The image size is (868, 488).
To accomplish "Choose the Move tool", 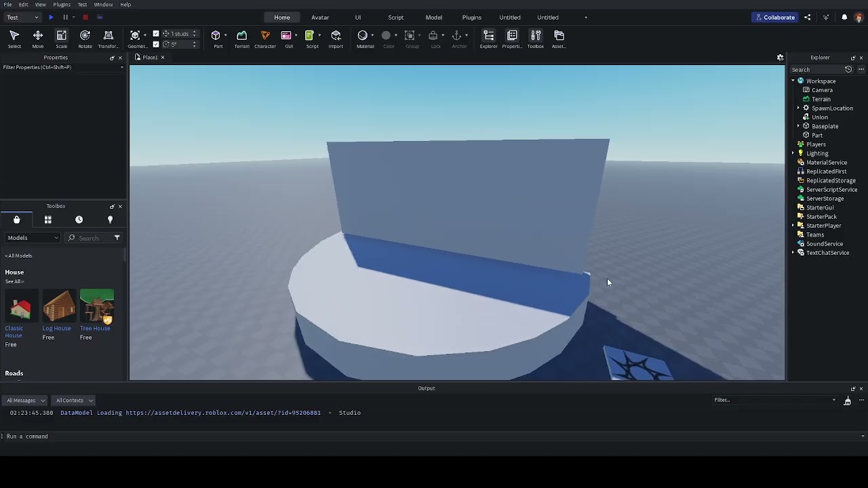I will click(x=38, y=39).
